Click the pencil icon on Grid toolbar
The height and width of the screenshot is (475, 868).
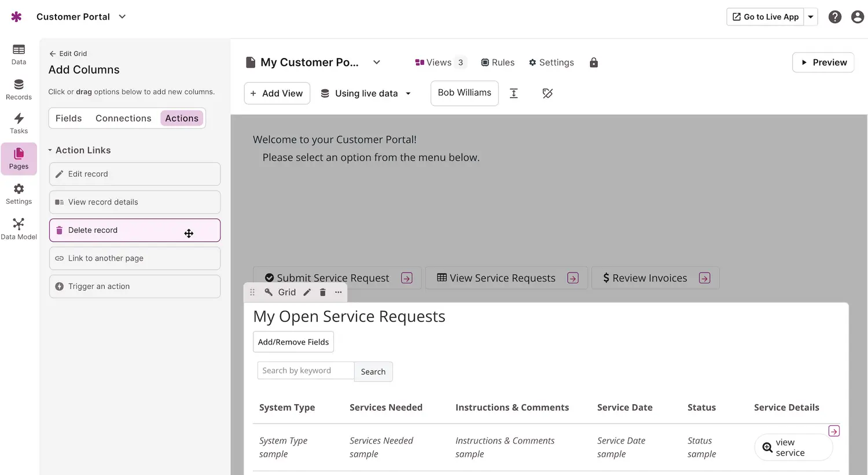point(307,293)
